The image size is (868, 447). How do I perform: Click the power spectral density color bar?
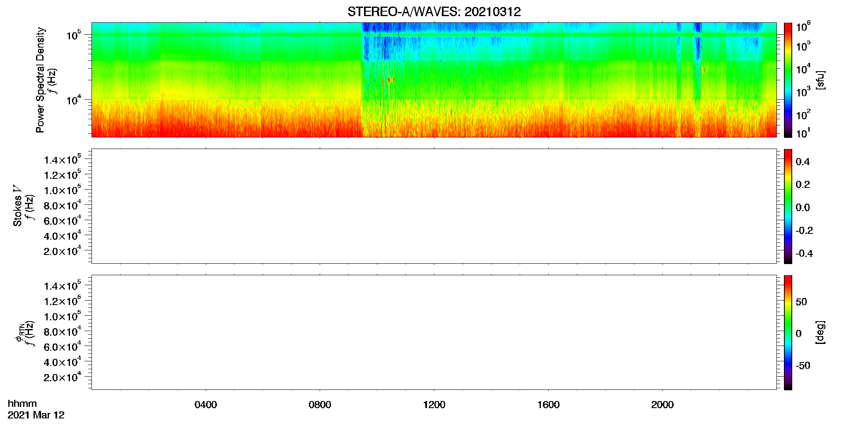[x=788, y=80]
